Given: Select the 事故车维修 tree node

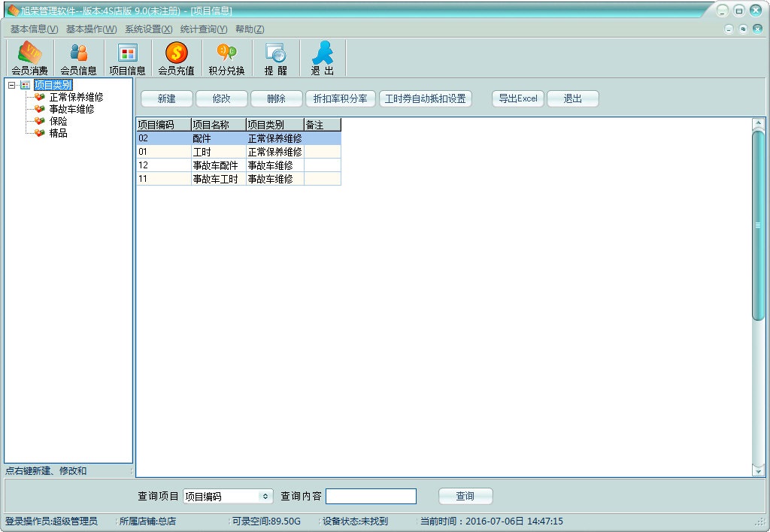Looking at the screenshot, I should tap(71, 109).
